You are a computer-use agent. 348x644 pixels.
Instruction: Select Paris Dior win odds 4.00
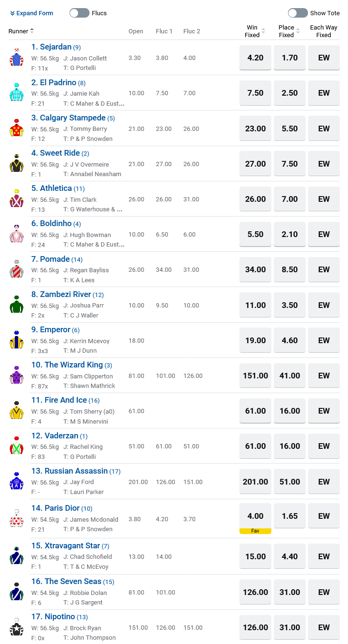point(255,516)
